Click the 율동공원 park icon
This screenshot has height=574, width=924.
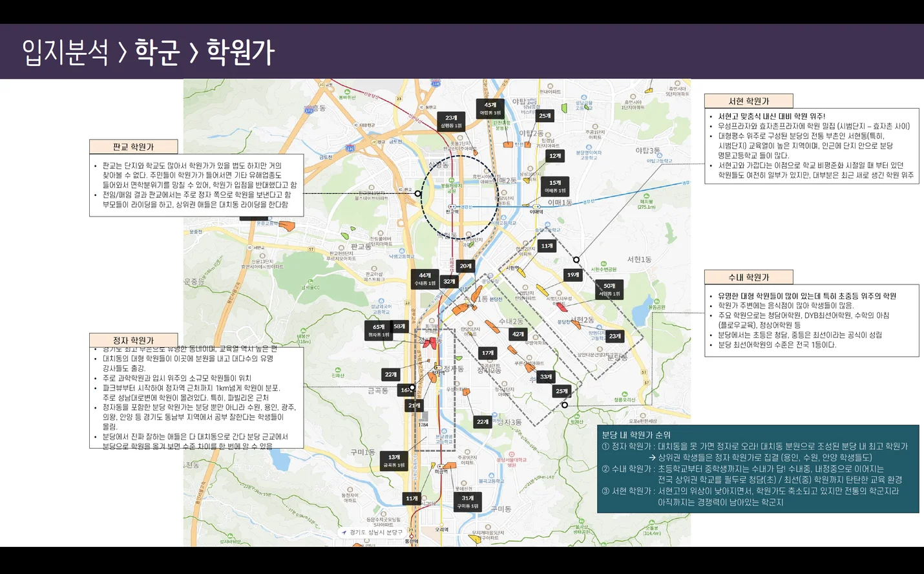[656, 301]
